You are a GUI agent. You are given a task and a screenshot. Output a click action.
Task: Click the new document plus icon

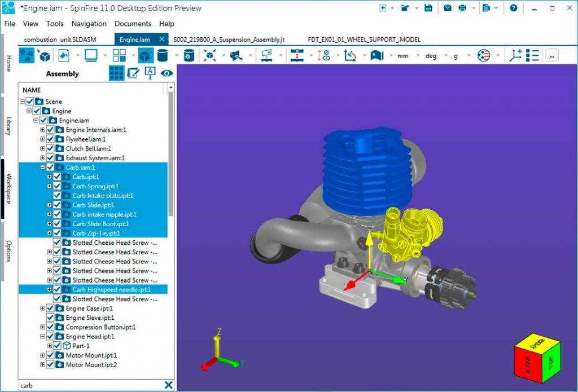[383, 8]
